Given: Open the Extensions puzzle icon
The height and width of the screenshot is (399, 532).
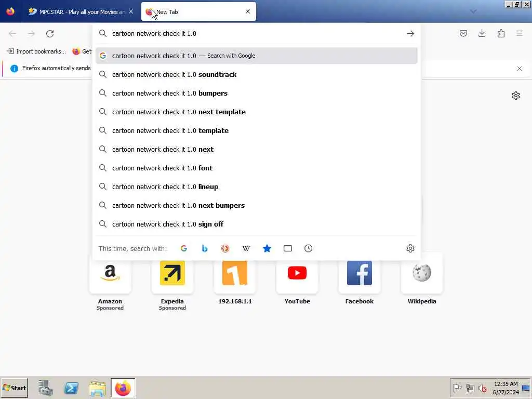Looking at the screenshot, I should pyautogui.click(x=501, y=33).
